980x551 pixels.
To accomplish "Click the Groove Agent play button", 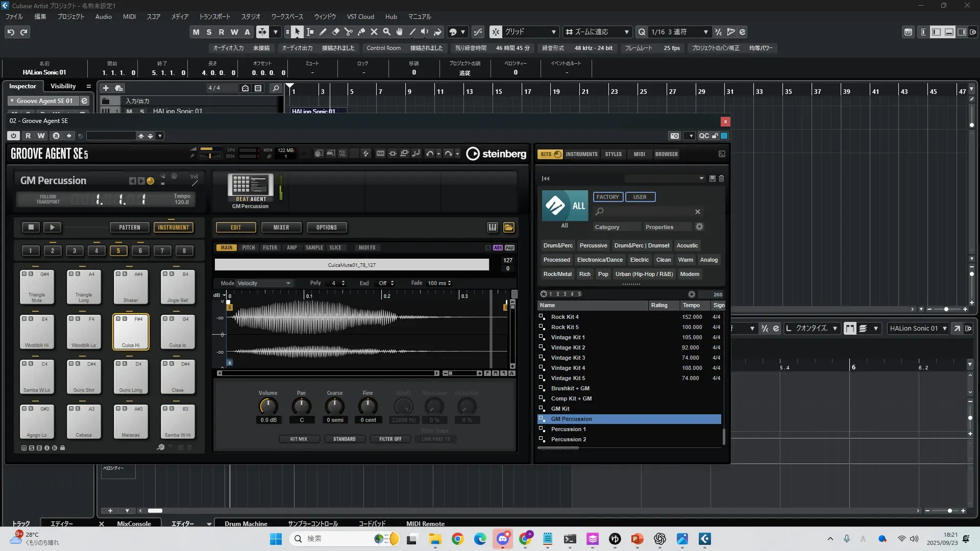I will point(52,228).
